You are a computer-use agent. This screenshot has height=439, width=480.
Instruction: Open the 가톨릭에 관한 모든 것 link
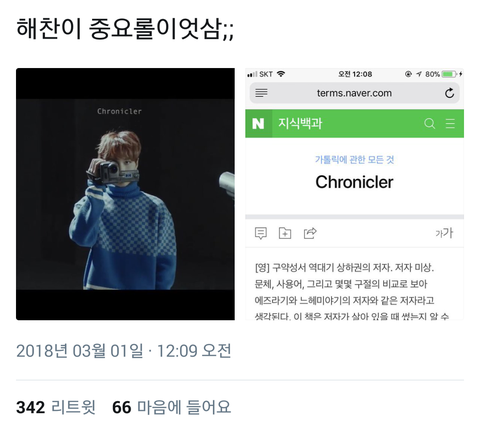pyautogui.click(x=354, y=160)
